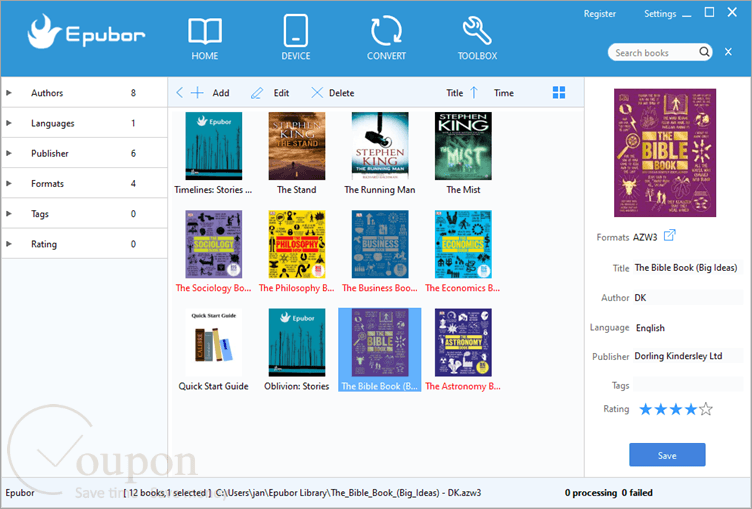Edit the Author field DK

coord(688,297)
